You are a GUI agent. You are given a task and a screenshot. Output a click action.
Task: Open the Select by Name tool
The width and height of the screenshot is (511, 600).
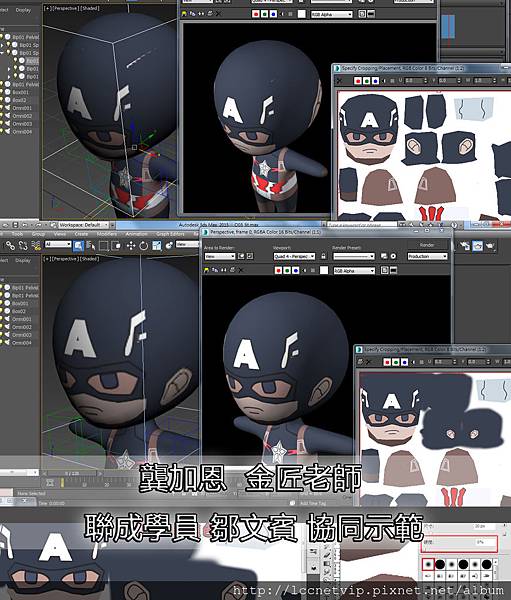coord(91,245)
